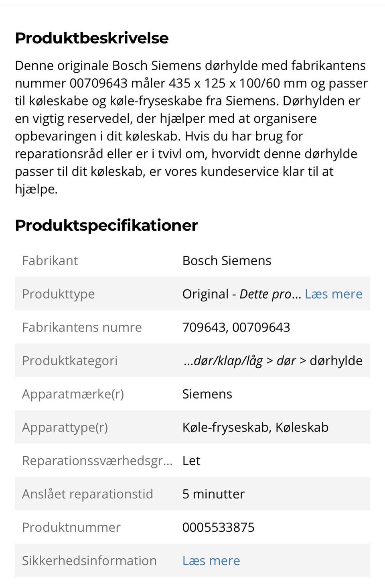Expand the truncated Produktkategori breadcrumb ellipsis
Viewport: 385px width, 588px height.
[x=188, y=361]
